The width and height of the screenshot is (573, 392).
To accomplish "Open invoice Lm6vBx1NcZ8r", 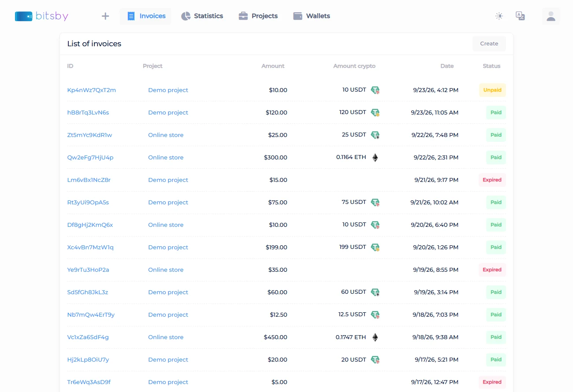I will (x=89, y=180).
